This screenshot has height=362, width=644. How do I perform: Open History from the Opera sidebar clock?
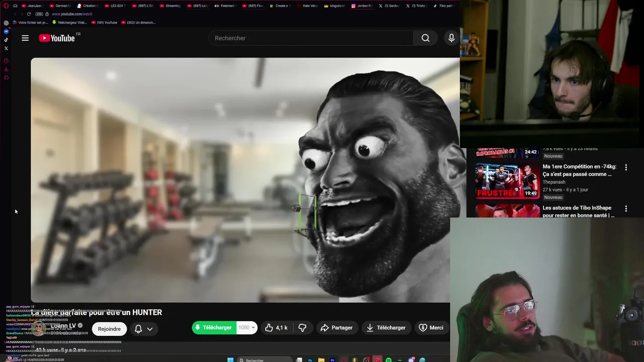click(6, 61)
